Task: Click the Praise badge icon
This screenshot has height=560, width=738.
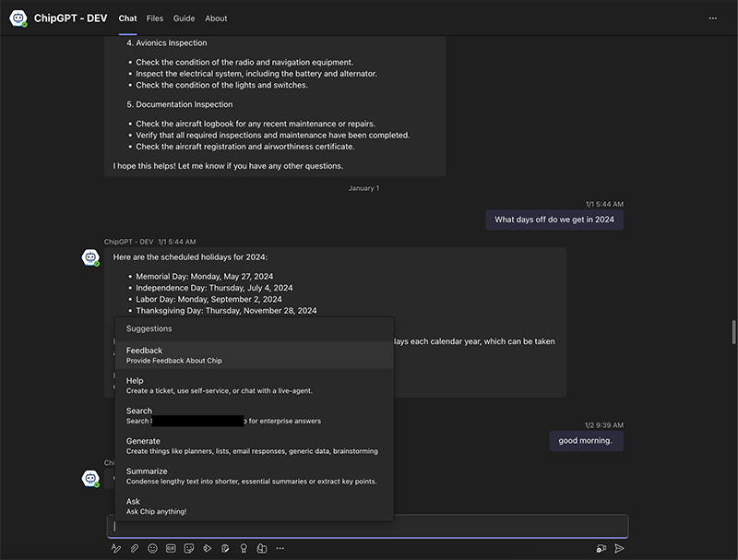Action: coord(244,548)
